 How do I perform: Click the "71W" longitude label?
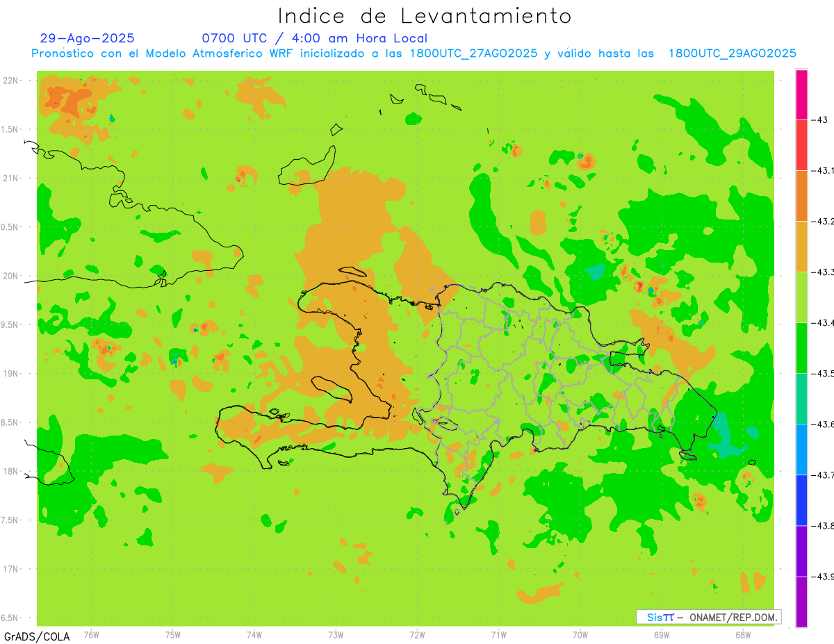[x=498, y=635]
